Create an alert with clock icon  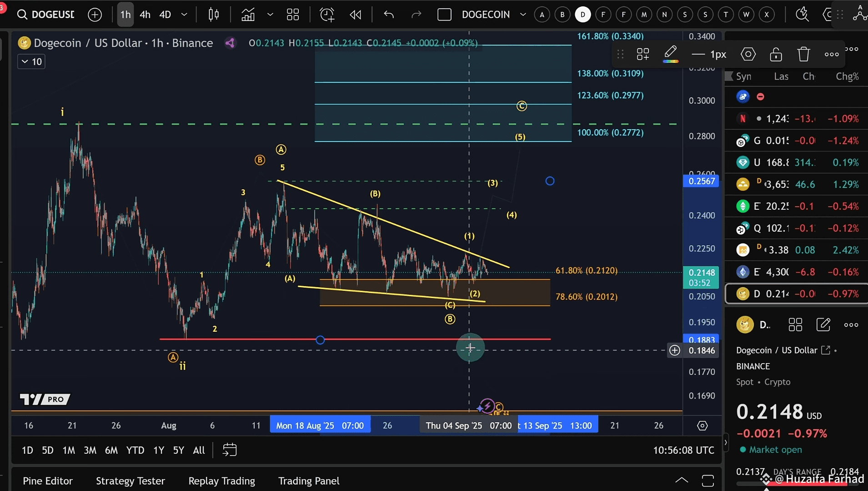pos(327,15)
